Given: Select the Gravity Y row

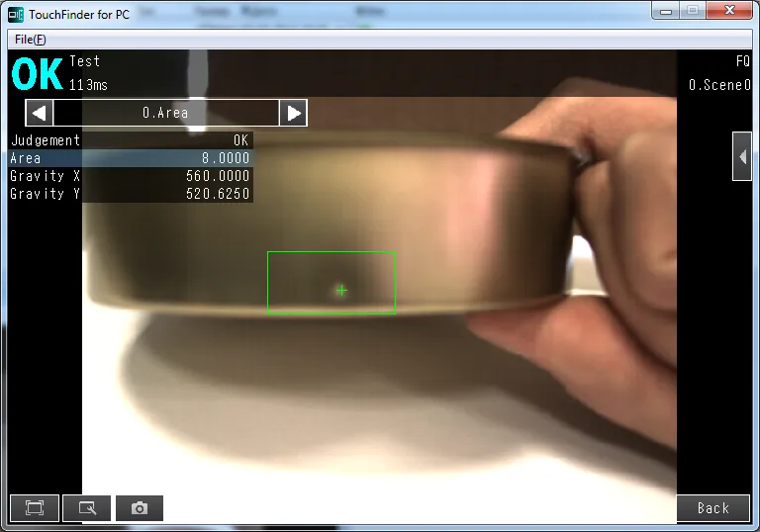Looking at the screenshot, I should 130,194.
